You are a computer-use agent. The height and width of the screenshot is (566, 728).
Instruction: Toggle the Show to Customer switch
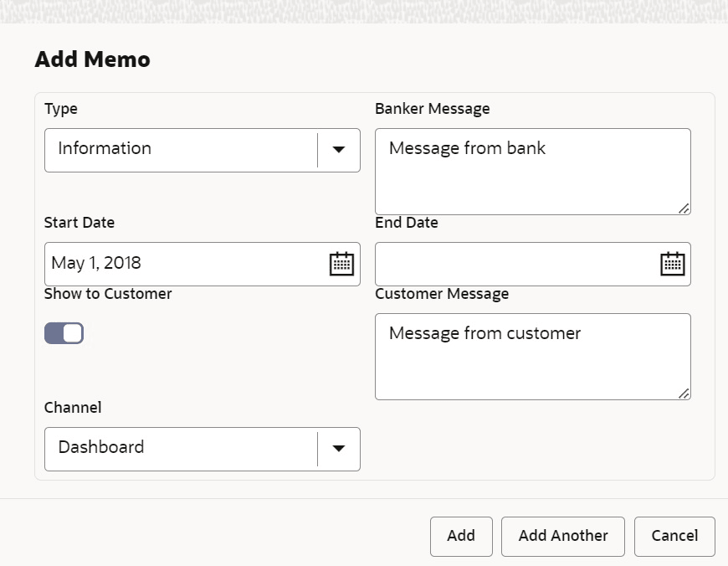point(64,333)
